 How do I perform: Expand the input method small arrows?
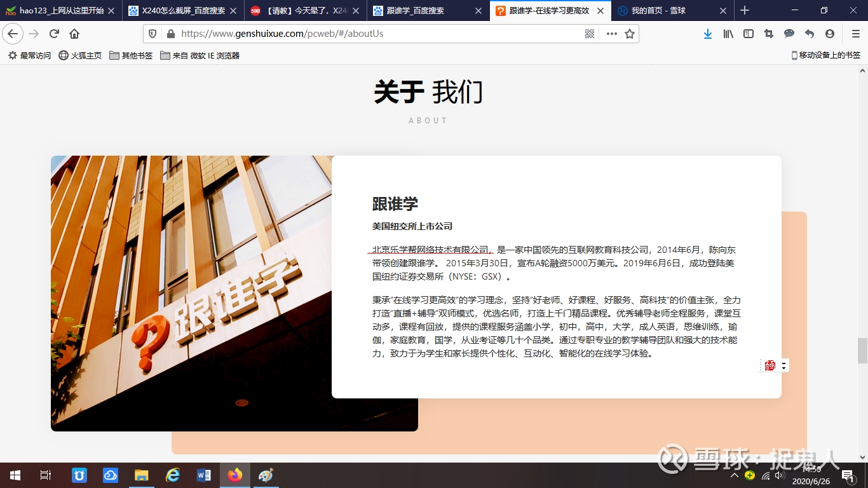pos(784,365)
